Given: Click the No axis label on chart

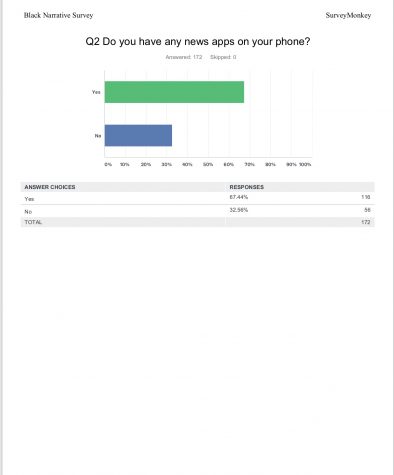Looking at the screenshot, I should [x=98, y=136].
